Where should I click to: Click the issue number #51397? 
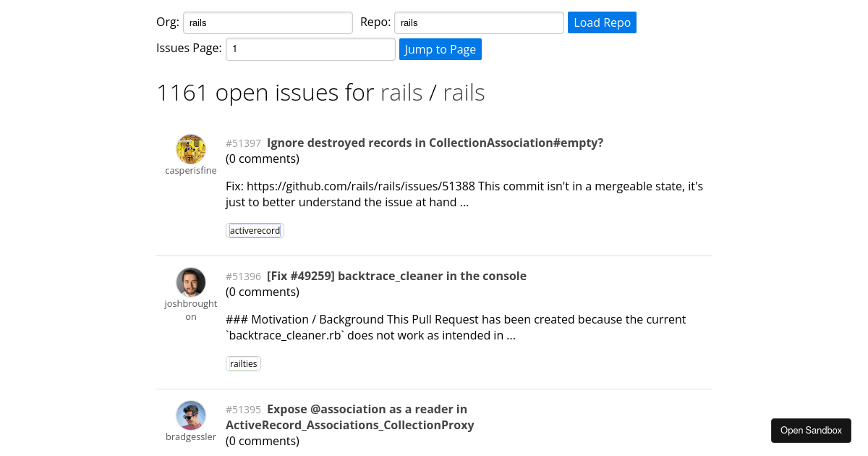(243, 143)
